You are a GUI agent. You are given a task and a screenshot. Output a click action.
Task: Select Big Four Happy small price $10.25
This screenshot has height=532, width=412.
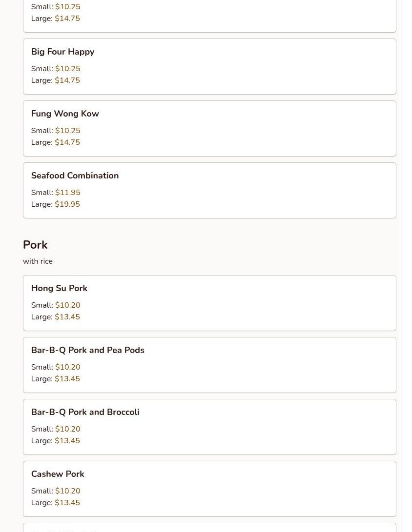click(67, 69)
